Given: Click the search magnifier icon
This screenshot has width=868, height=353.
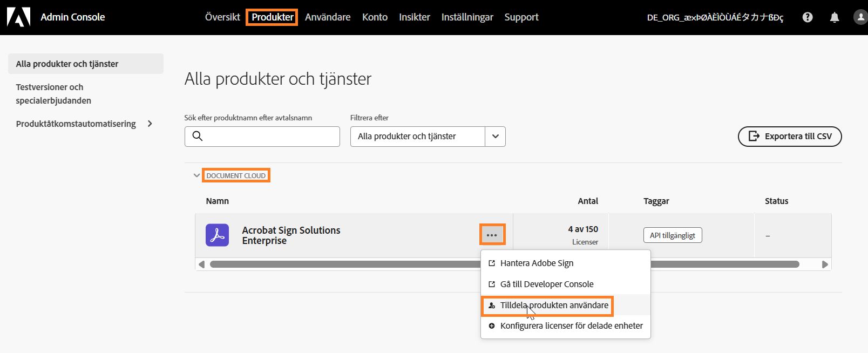Looking at the screenshot, I should (x=198, y=136).
